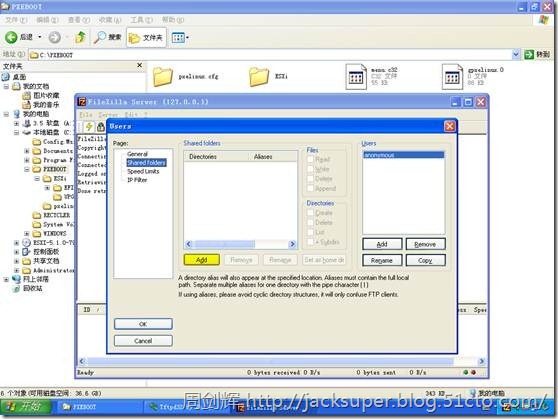
Task: Select 控制面板 control panel in tree
Action: click(x=46, y=252)
